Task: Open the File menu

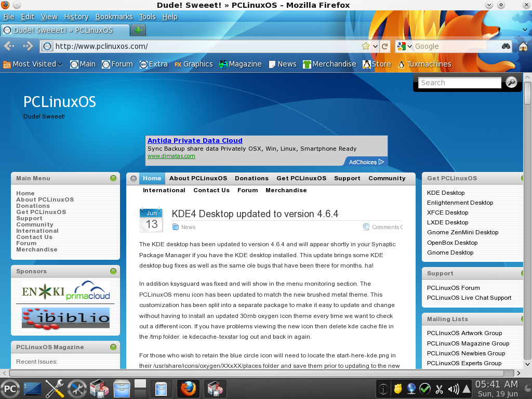Action: tap(9, 17)
